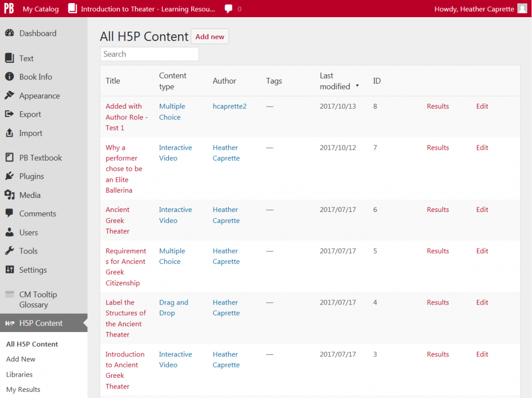532x398 pixels.
Task: Sort by the Content type column header
Action: click(x=172, y=81)
